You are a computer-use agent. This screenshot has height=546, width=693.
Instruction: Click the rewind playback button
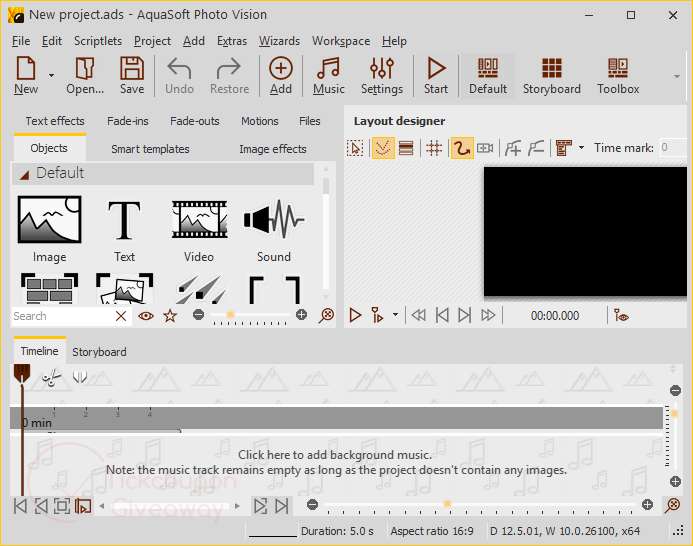click(x=418, y=315)
